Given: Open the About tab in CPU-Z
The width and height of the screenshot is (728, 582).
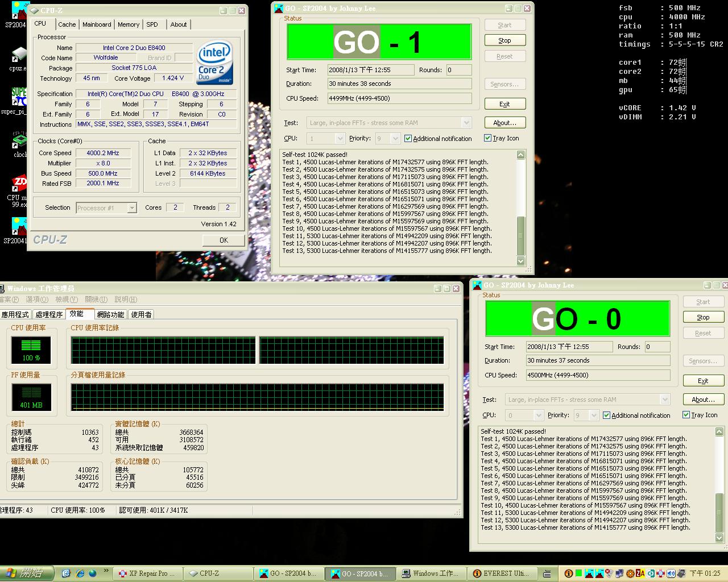Looking at the screenshot, I should tap(179, 24).
